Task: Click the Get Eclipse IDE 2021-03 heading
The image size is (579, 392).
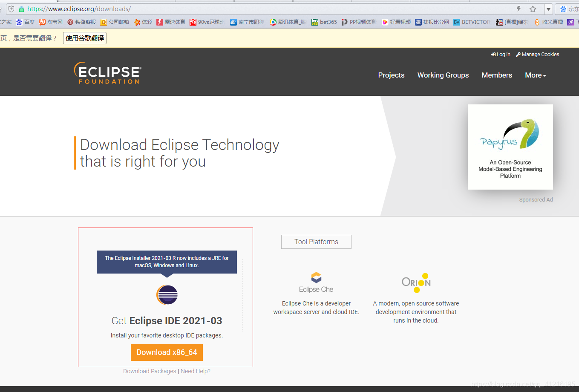Action: (167, 321)
